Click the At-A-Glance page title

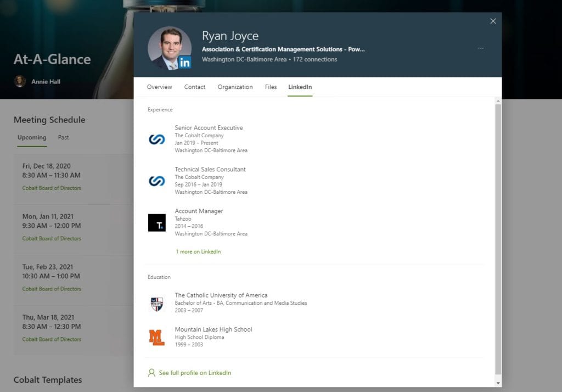(x=52, y=59)
